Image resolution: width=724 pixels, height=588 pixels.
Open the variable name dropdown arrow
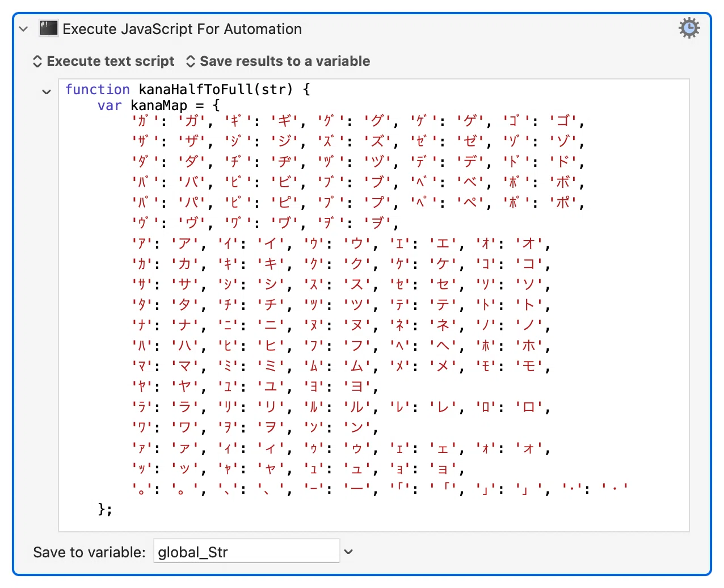[348, 552]
